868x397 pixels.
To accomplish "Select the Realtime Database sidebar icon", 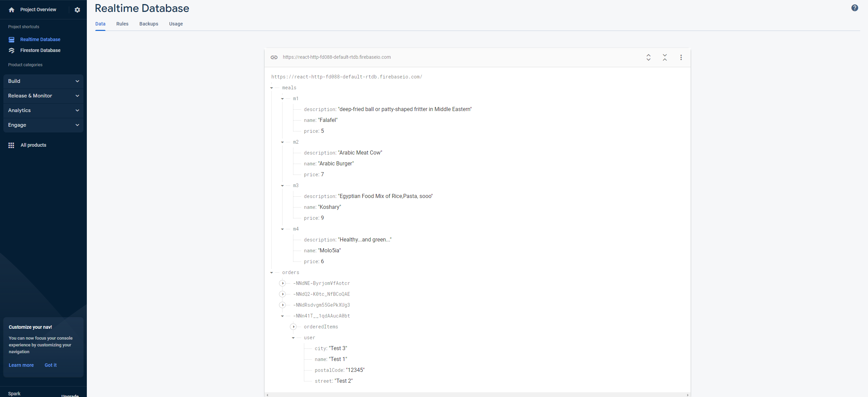I will [12, 39].
